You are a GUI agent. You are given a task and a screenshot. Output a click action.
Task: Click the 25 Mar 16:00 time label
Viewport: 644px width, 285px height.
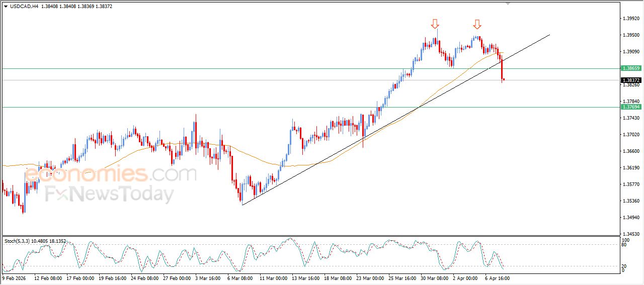point(402,277)
